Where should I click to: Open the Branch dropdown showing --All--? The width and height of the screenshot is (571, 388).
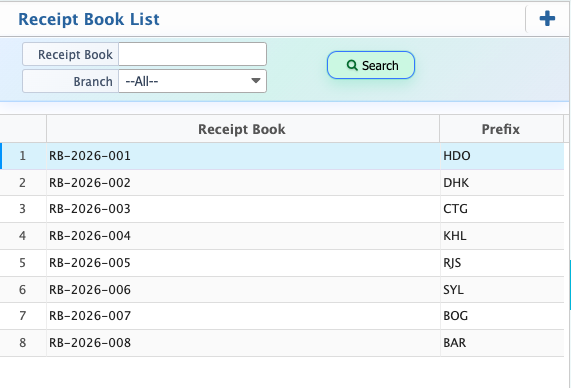tap(192, 81)
